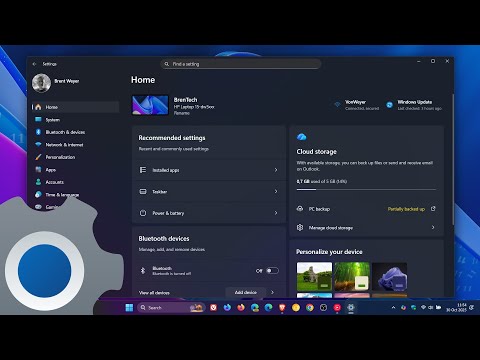Expand the Taskbar row chevron
This screenshot has width=480, height=360.
(276, 191)
